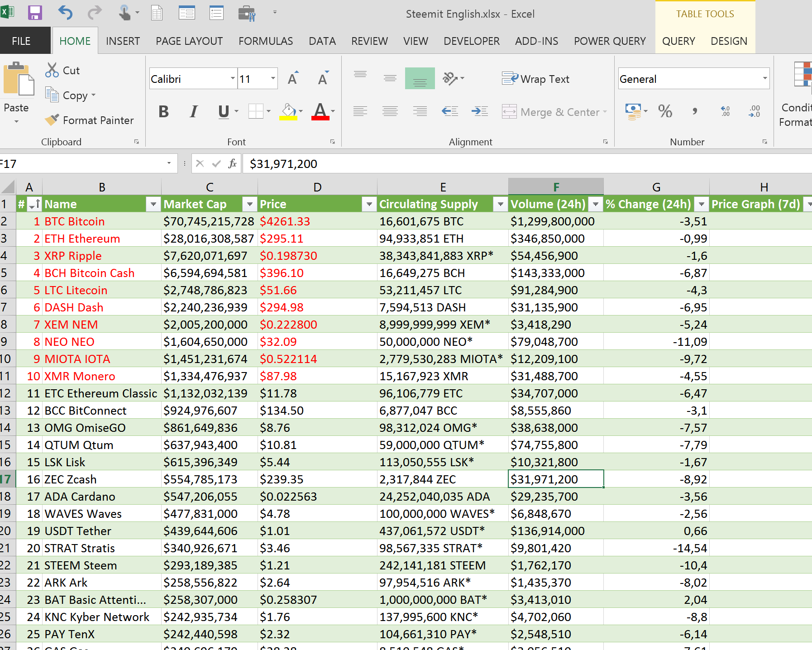This screenshot has height=650, width=812.
Task: Switch to the FORMULAS tab
Action: click(x=266, y=41)
